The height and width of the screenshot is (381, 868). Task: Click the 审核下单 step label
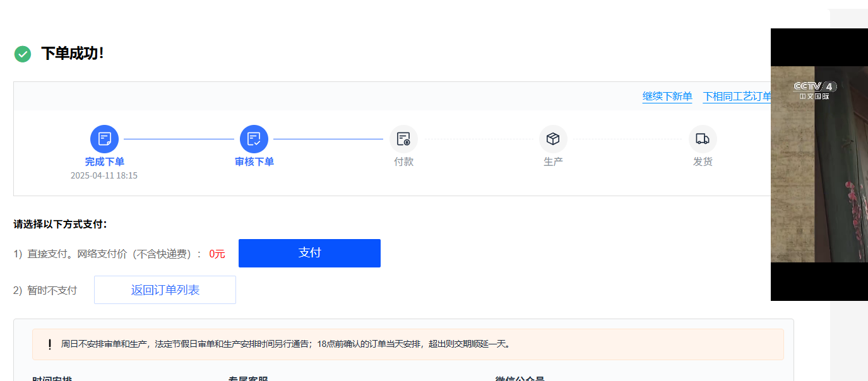click(x=254, y=162)
